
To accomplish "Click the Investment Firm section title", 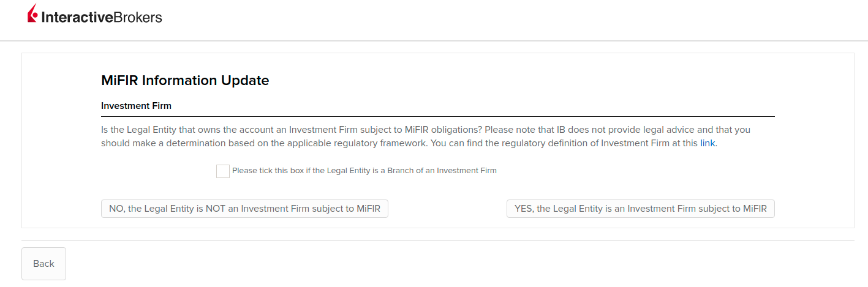I will 136,106.
